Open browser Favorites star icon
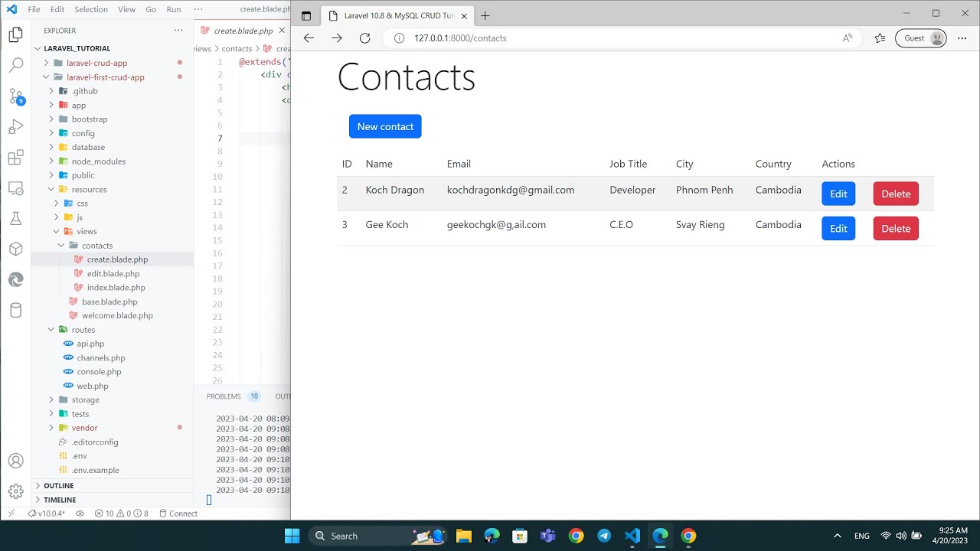The height and width of the screenshot is (551, 980). coord(880,38)
